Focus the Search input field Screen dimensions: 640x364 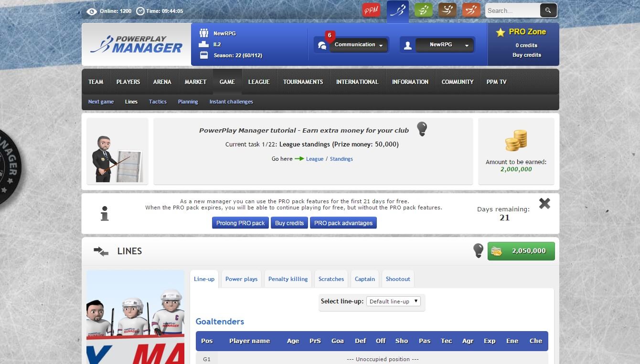coord(512,10)
